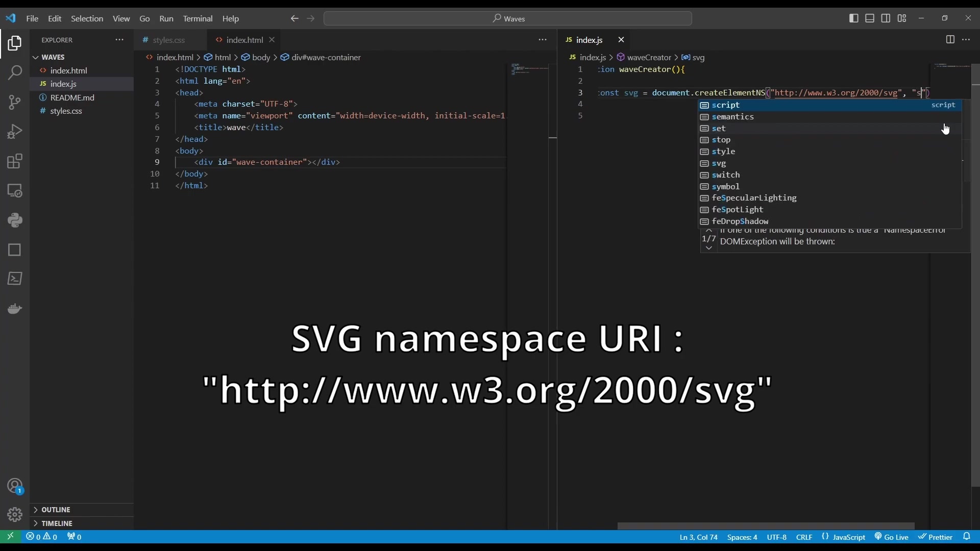Open the Explorer view in activity bar
The image size is (980, 551).
click(x=14, y=43)
